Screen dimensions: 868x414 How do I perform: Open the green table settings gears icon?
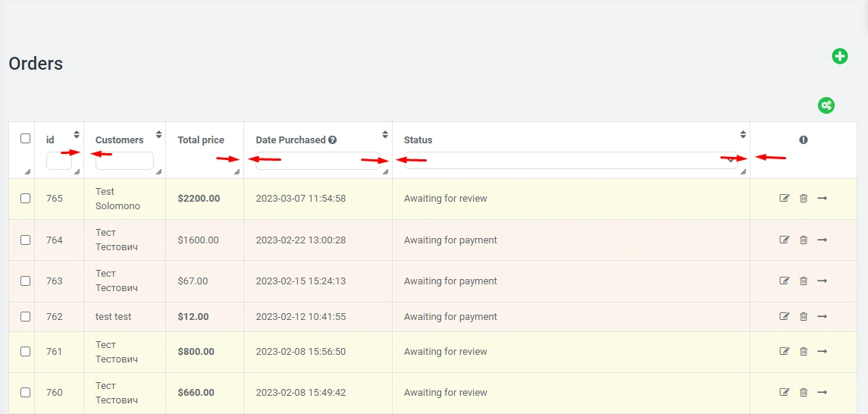(826, 105)
